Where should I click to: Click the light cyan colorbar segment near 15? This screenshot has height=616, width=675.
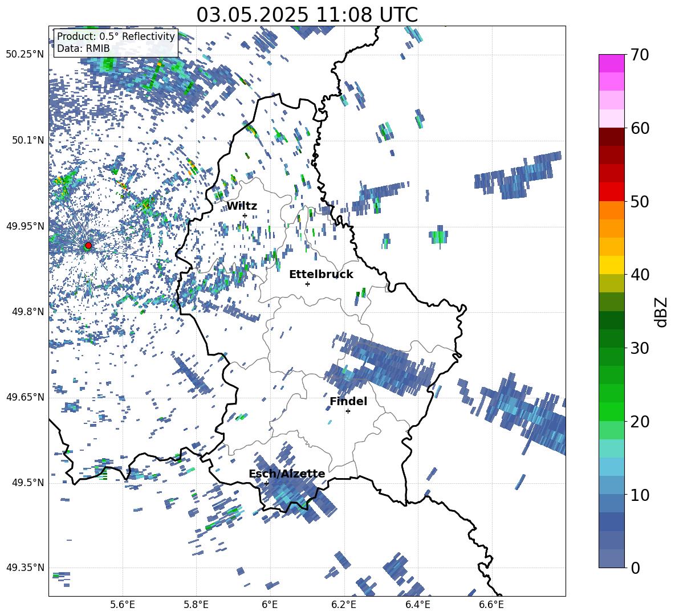[x=611, y=448]
